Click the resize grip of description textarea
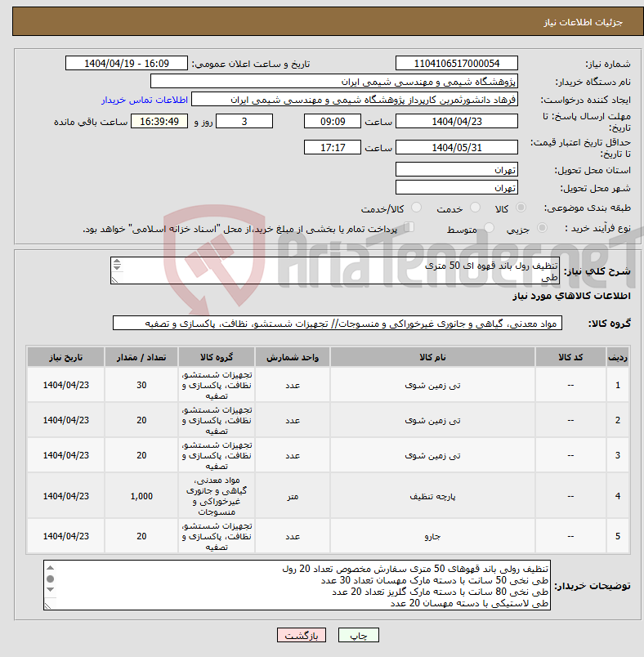Viewport: 644px width, 657px height. (114, 280)
